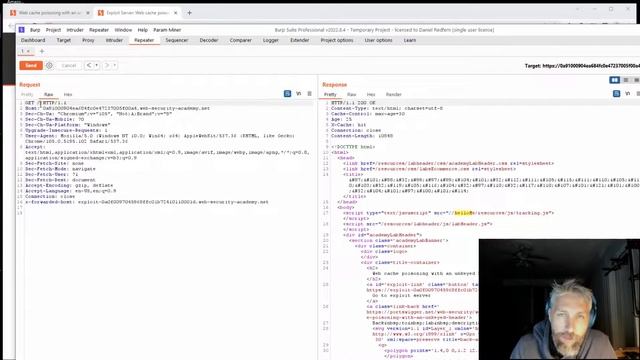
Task: Open the back history dropdown arrow
Action: coord(96,65)
